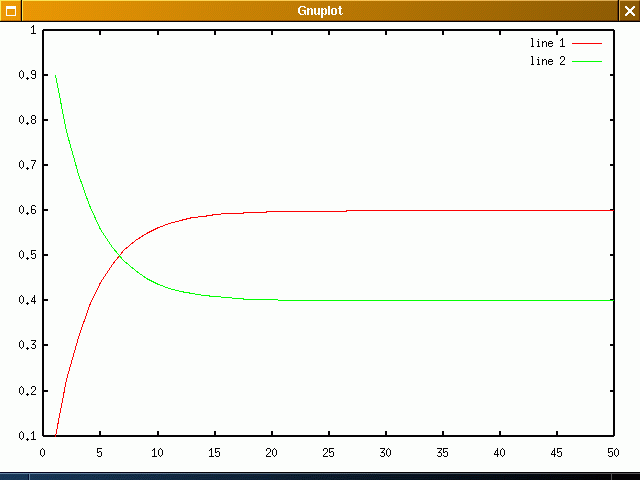Click the x-axis label 40

[x=499, y=452]
